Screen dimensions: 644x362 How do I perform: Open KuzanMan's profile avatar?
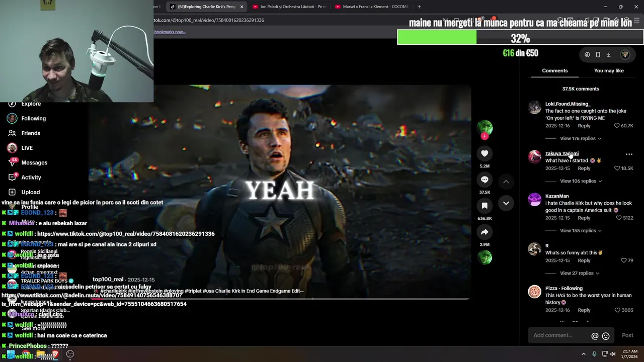click(534, 200)
